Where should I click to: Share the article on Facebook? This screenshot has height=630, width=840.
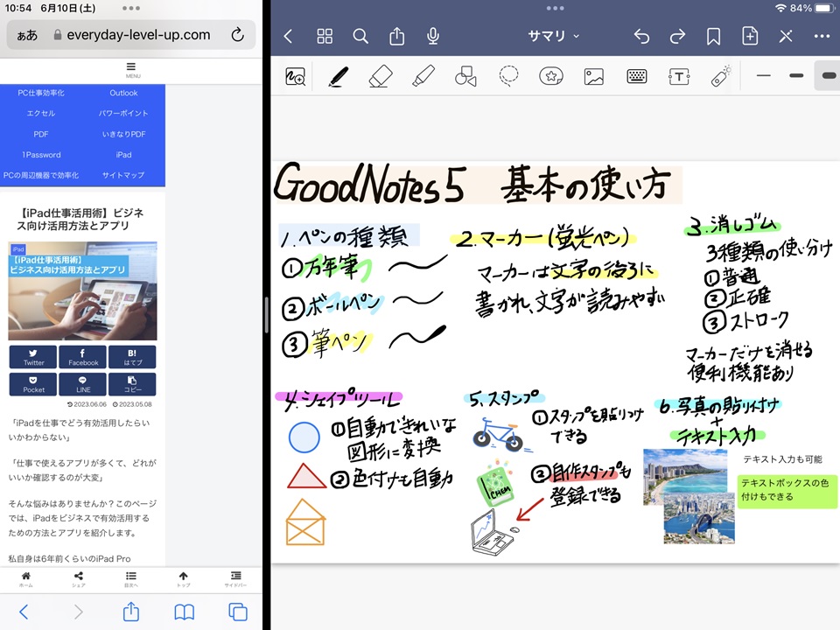[83, 357]
